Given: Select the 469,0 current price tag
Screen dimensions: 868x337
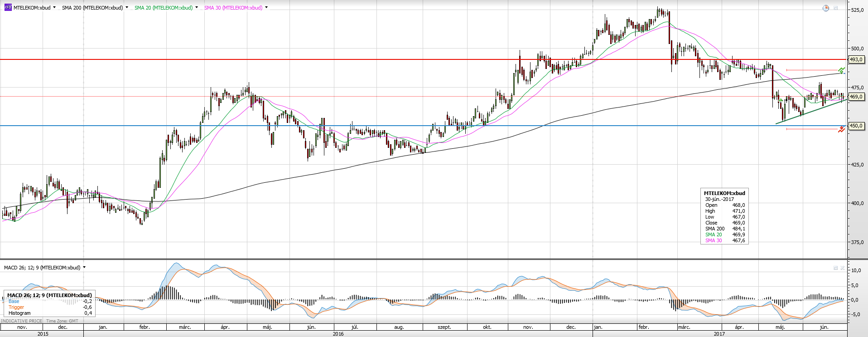Looking at the screenshot, I should (856, 97).
